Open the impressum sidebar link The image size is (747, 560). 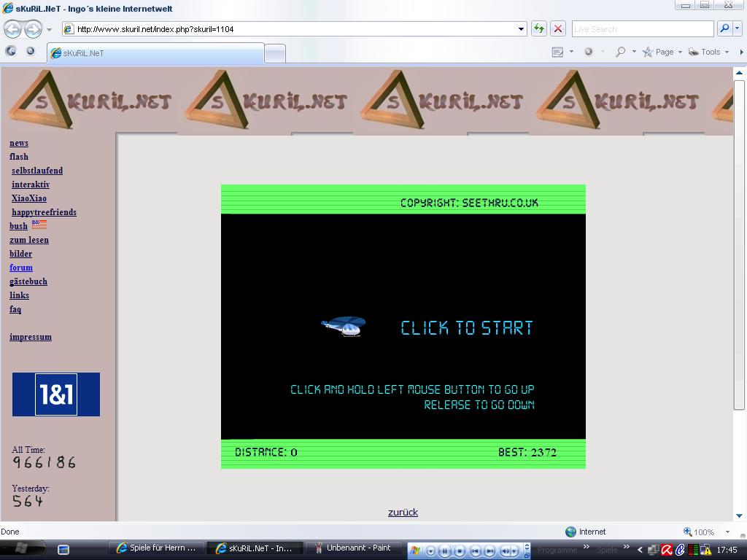[x=31, y=337]
